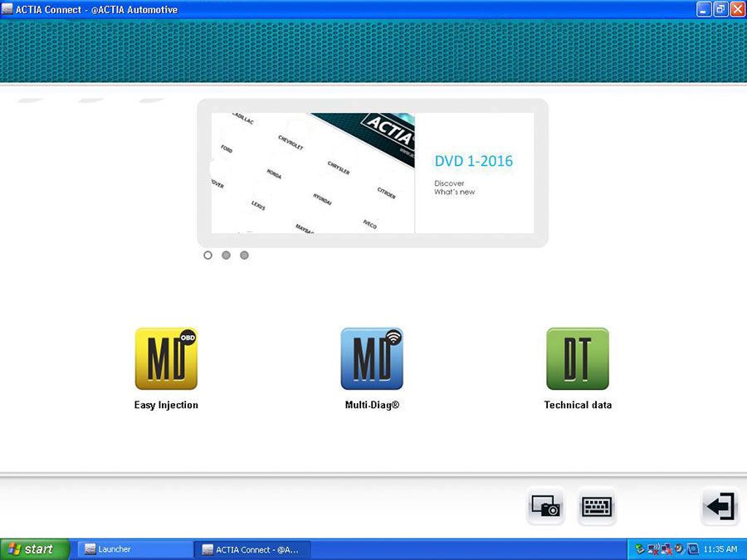
Task: Take a screenshot with the camera button
Action: (x=545, y=506)
